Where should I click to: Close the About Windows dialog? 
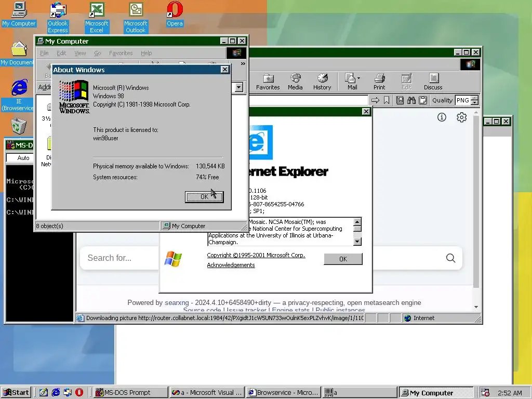click(224, 70)
